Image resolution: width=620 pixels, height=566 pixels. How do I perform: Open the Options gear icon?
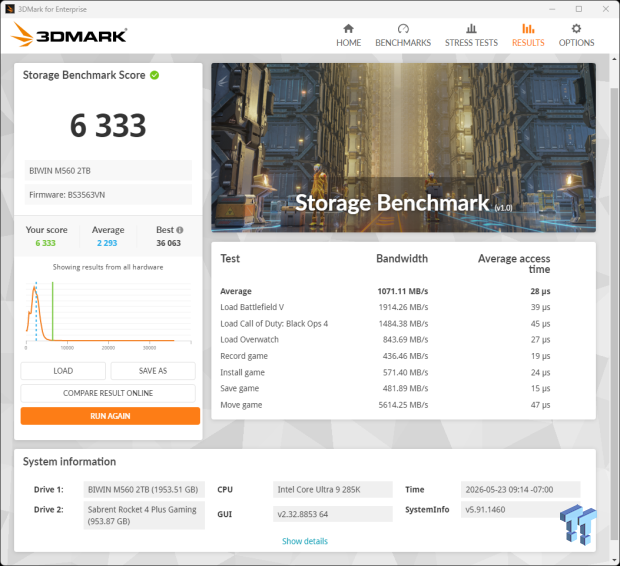(576, 28)
